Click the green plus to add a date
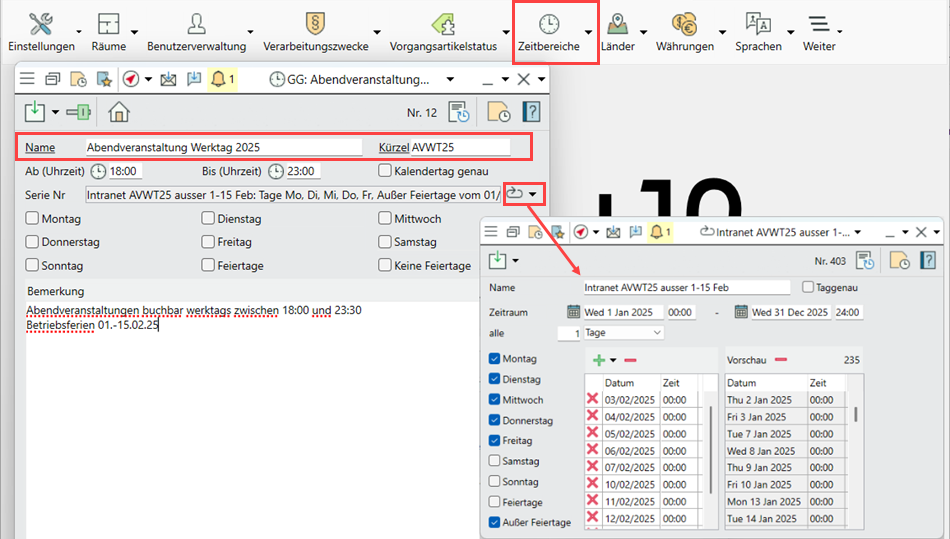 (x=599, y=360)
